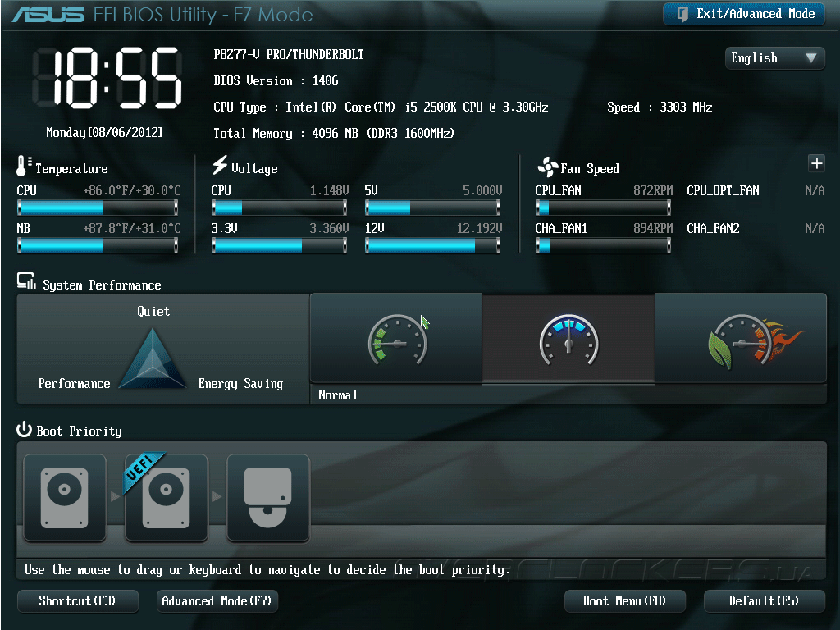Click the Total Memory 4096 MB line

[333, 134]
